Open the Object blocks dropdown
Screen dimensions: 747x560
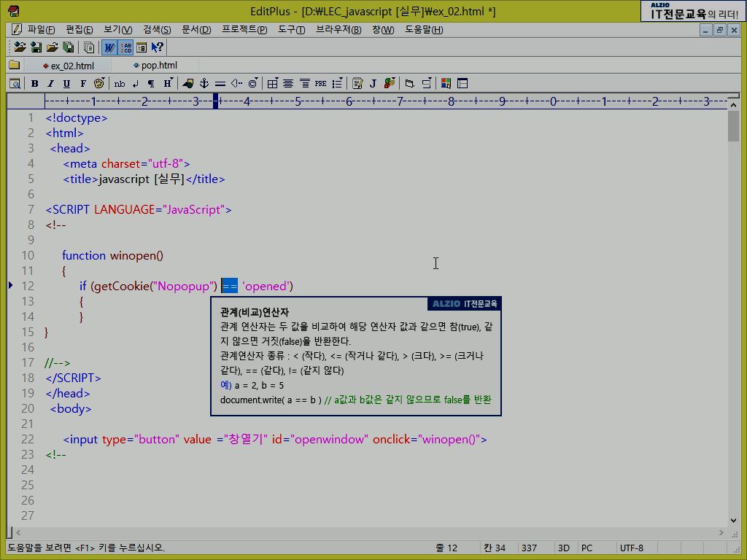[x=390, y=83]
